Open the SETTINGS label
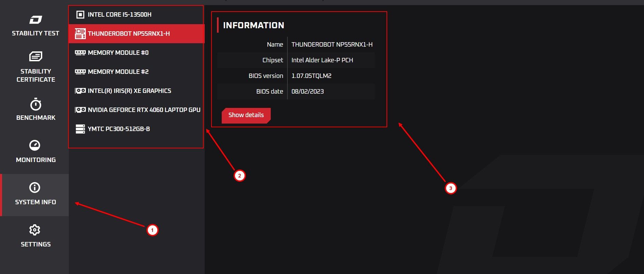 pos(36,244)
